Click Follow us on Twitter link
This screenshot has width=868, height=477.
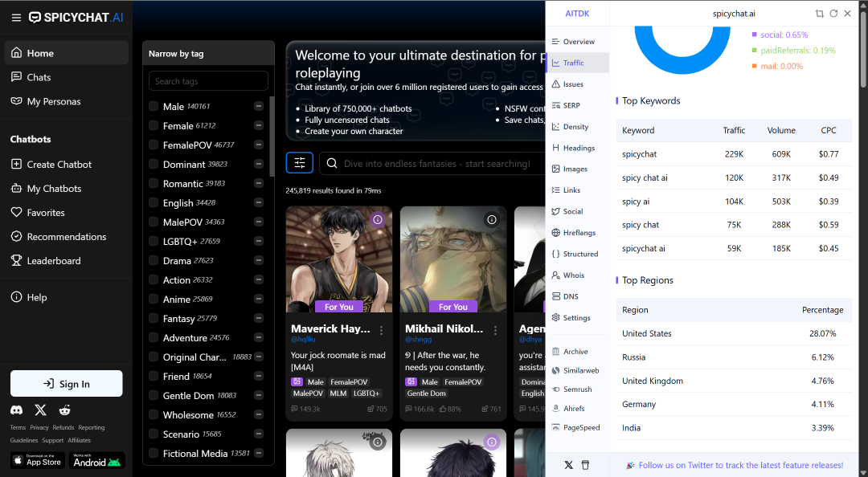tap(741, 466)
